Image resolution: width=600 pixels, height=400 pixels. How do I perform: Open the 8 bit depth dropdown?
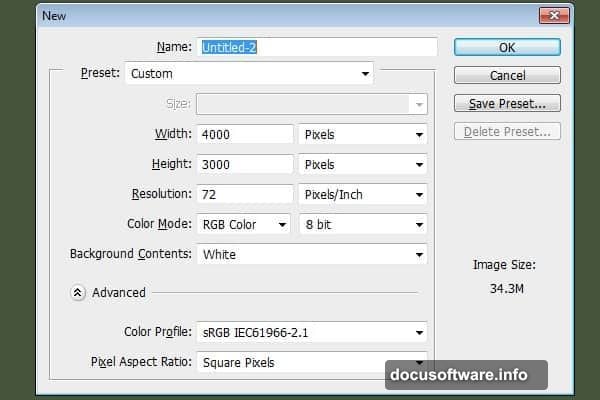click(363, 224)
